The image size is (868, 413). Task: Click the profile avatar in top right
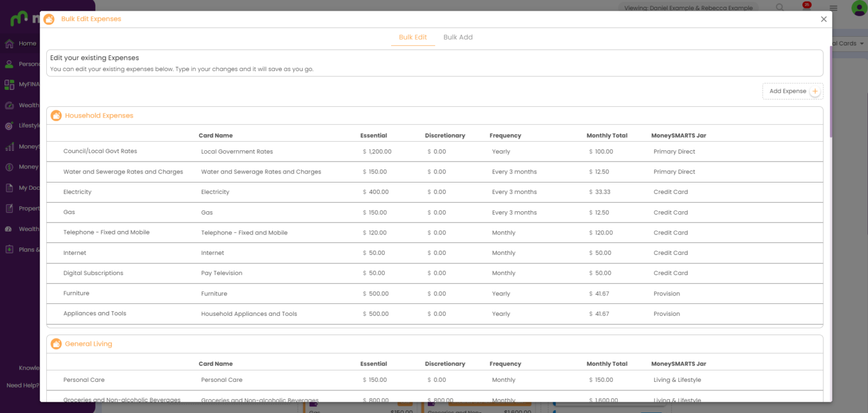858,8
